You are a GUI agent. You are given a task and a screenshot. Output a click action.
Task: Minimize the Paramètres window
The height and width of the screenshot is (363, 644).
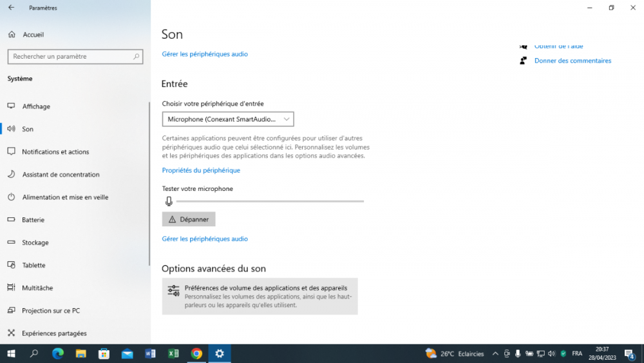(x=590, y=7)
